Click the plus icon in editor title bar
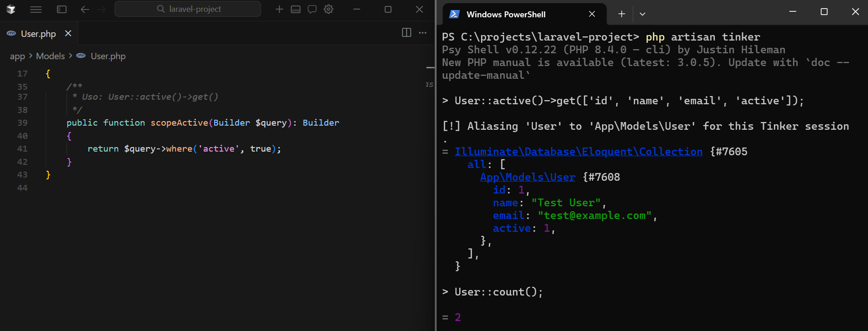This screenshot has width=868, height=331. click(279, 9)
